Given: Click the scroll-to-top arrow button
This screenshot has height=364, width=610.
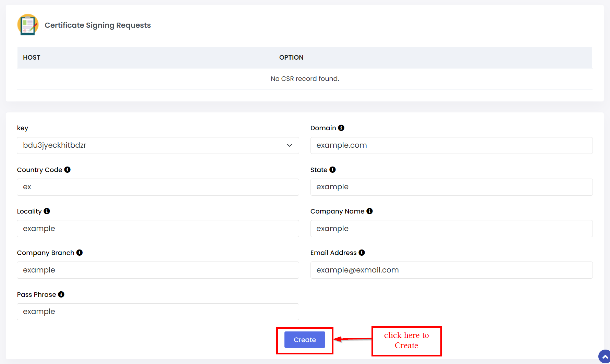Looking at the screenshot, I should click(604, 356).
